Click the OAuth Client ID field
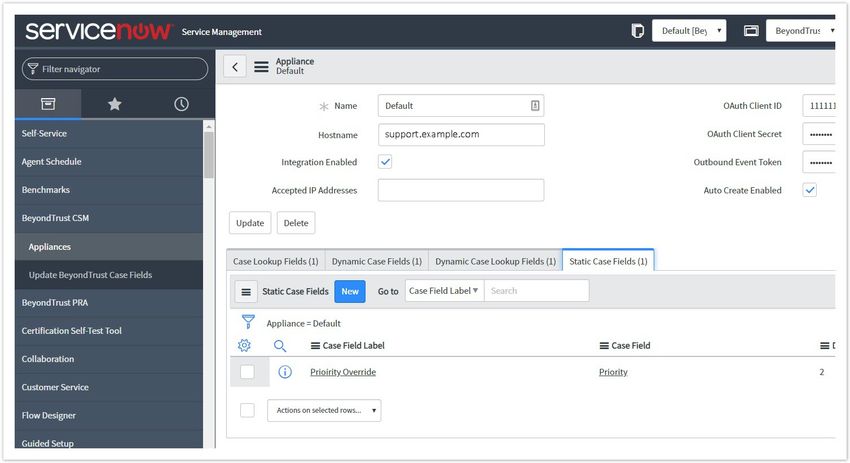Screen dimensions: 850x463 (819, 106)
